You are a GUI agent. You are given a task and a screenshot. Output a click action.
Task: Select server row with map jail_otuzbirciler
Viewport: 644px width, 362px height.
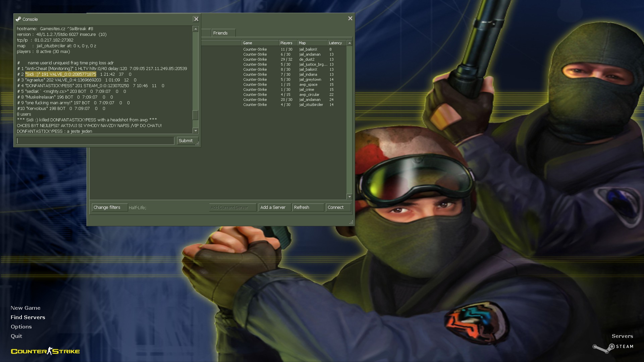[273, 105]
